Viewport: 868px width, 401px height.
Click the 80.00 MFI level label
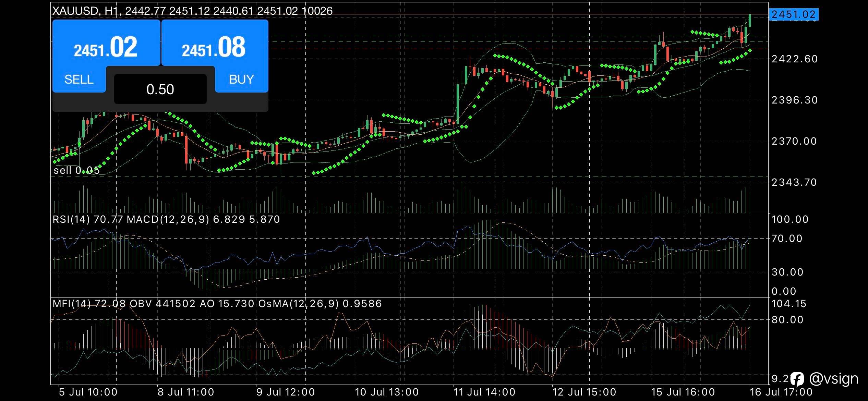[787, 320]
